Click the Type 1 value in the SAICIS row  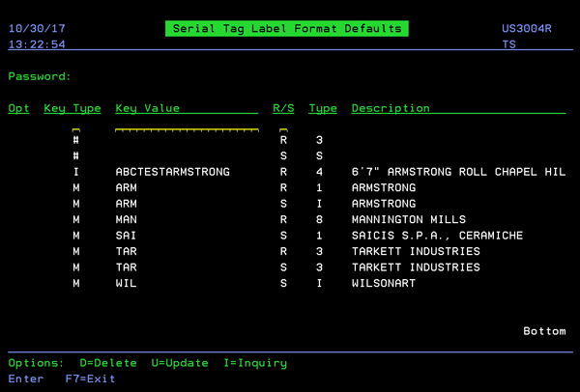click(319, 236)
